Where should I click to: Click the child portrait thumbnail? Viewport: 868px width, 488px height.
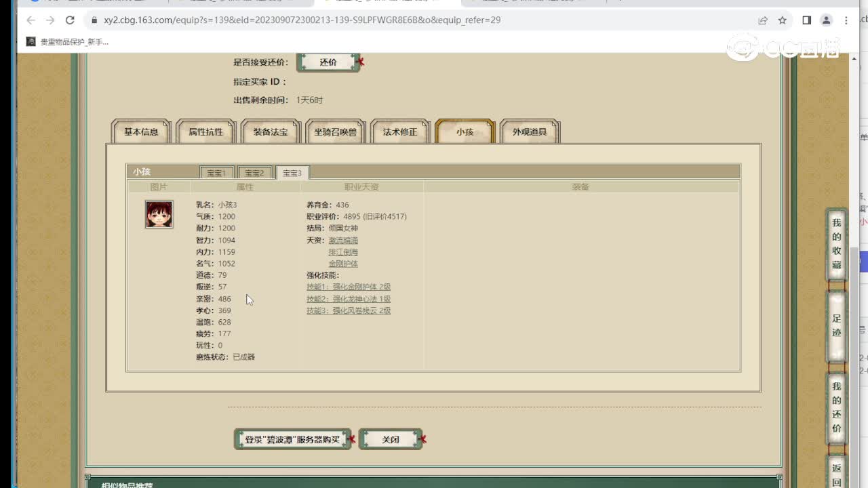click(x=159, y=214)
